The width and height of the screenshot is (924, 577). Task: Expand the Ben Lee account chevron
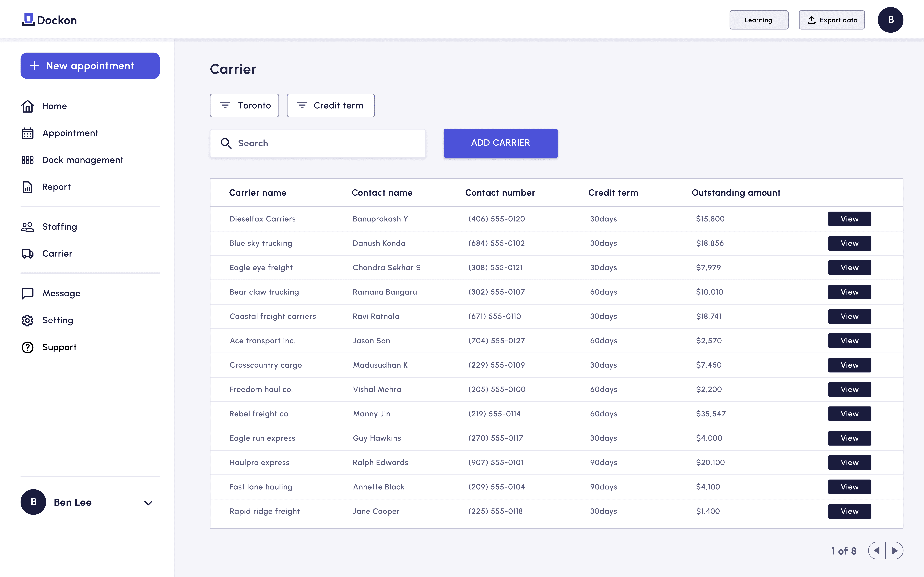[x=148, y=503]
